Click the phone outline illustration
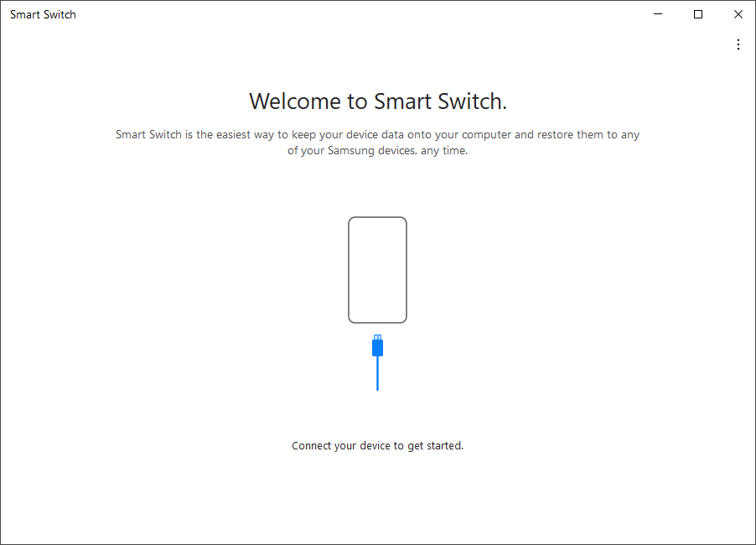This screenshot has width=756, height=545. point(377,270)
